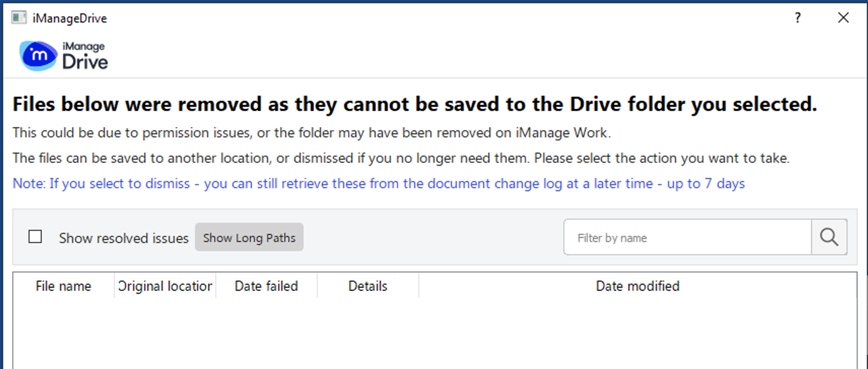Click the Show resolved issues label
This screenshot has height=369, width=868.
[123, 238]
